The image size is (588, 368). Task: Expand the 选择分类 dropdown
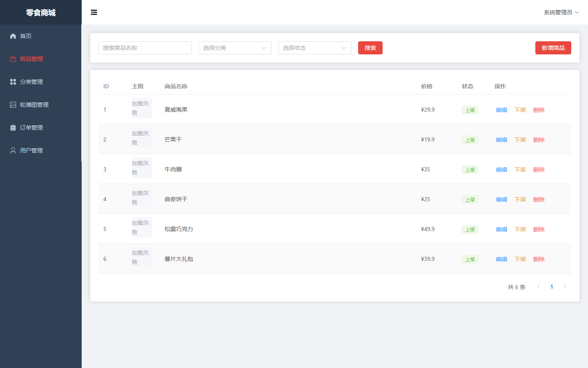pyautogui.click(x=235, y=48)
